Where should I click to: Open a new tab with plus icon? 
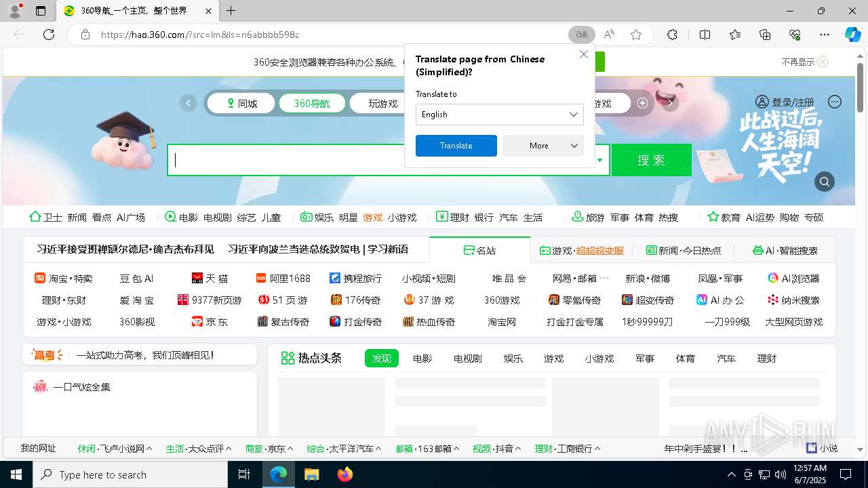coord(231,11)
